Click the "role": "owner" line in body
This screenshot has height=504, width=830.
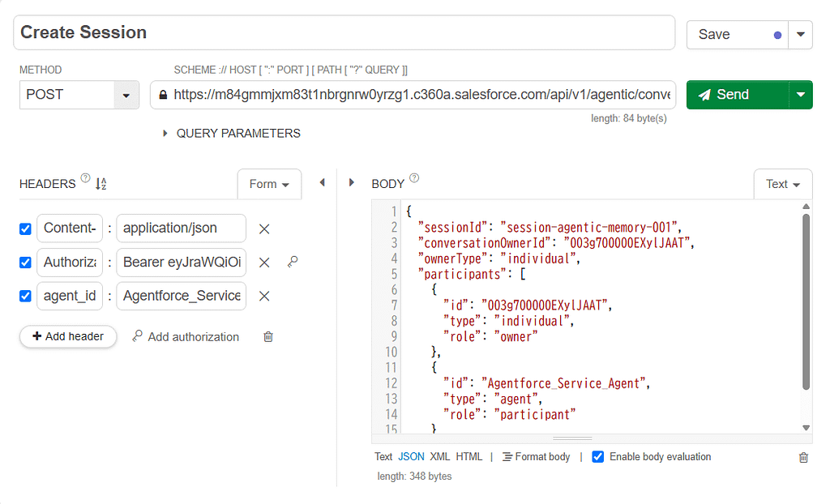[x=490, y=337]
